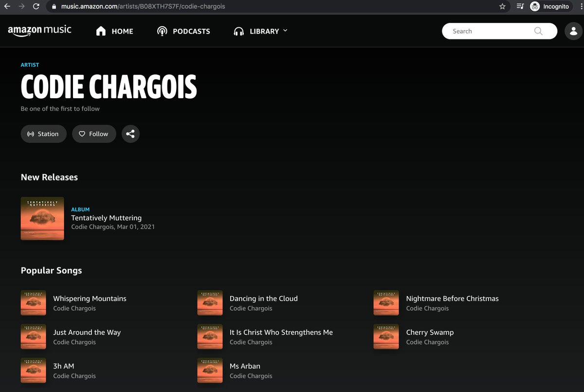Screen dimensions: 584x392
Task: Play Cherry Swamp song thumbnail
Action: click(386, 337)
